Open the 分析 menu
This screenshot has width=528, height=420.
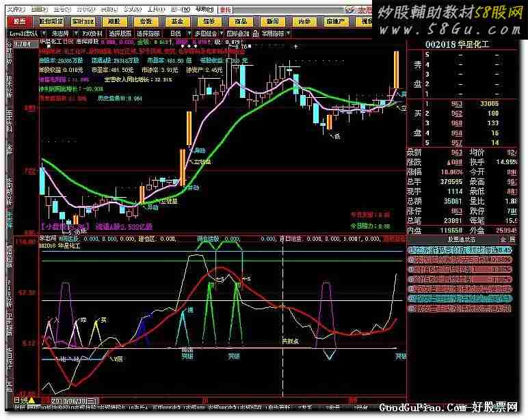[86, 9]
